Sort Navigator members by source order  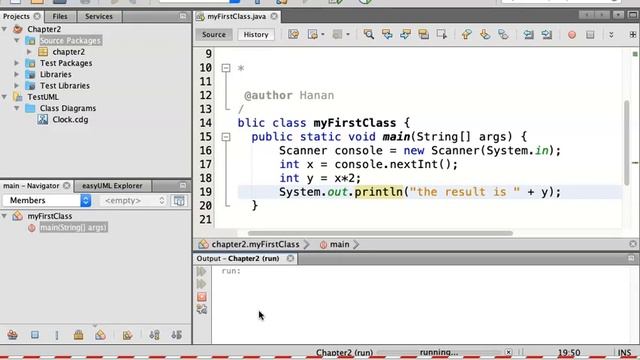click(176, 335)
